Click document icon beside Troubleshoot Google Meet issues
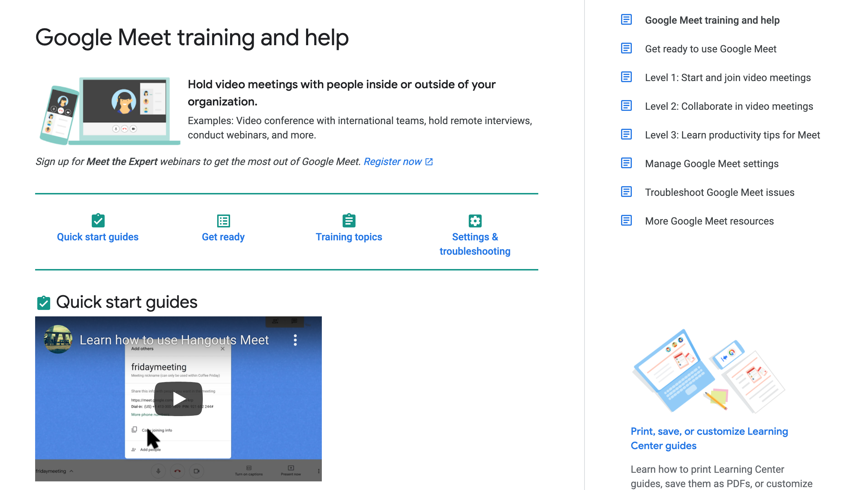Image resolution: width=868 pixels, height=490 pixels. (x=626, y=192)
